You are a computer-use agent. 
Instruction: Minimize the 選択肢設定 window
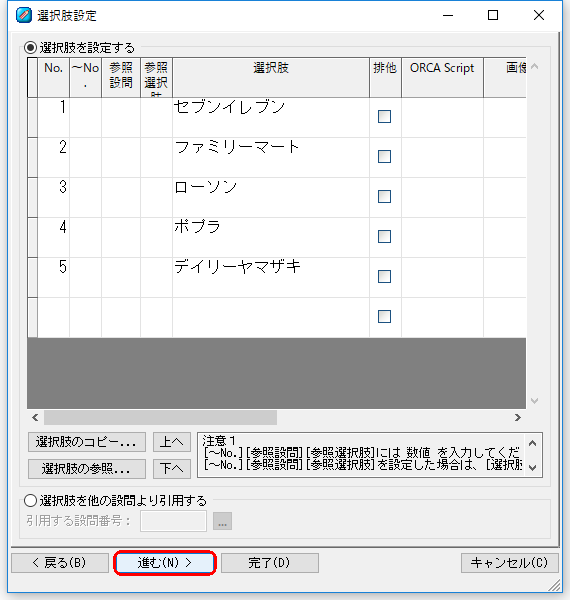(x=448, y=15)
